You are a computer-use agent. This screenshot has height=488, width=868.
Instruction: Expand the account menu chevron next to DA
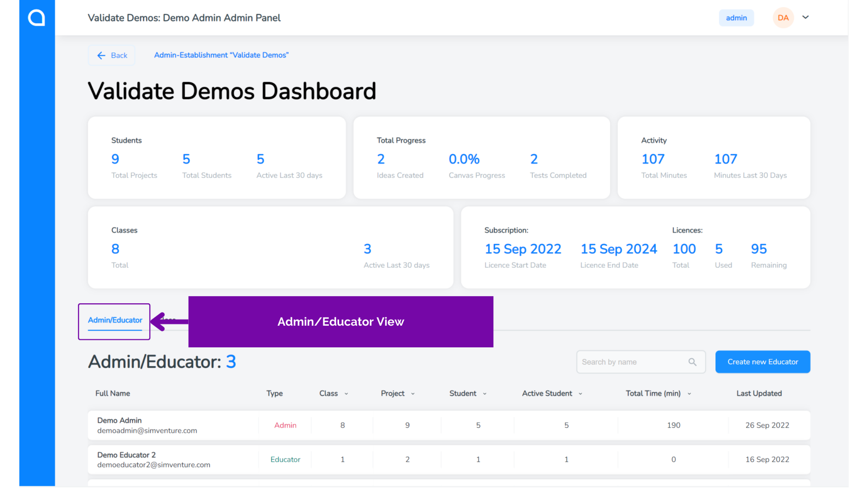[805, 17]
